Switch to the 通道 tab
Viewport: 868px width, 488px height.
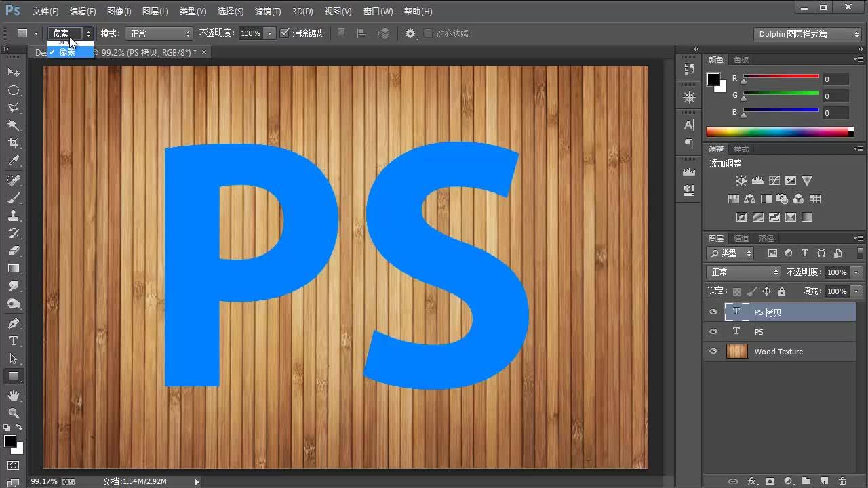click(x=741, y=239)
